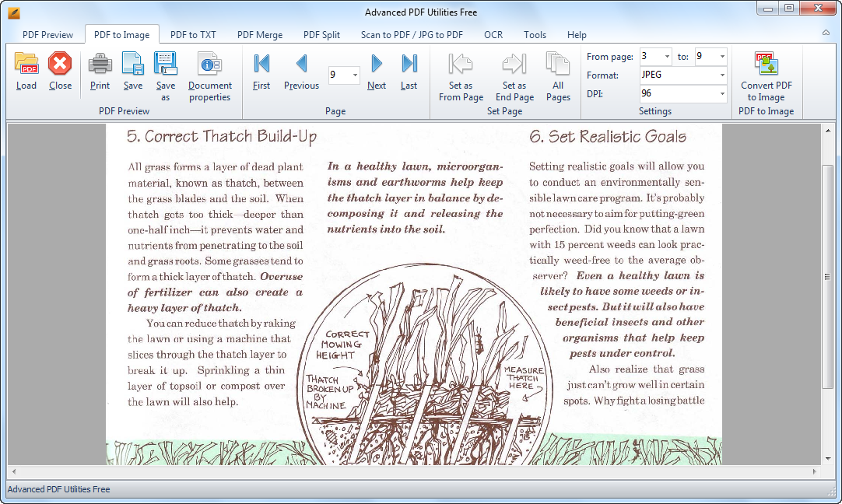Print the PDF using printer icon
Image resolution: width=842 pixels, height=504 pixels.
tap(100, 64)
